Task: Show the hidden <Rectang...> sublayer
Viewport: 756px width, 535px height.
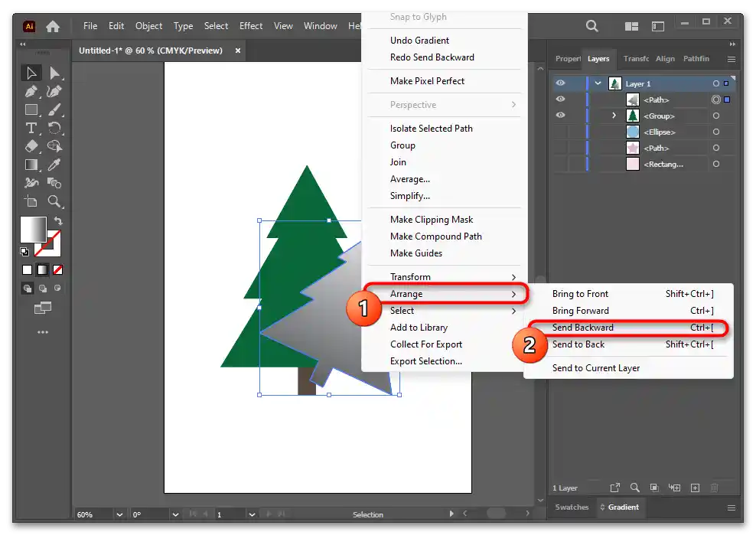Action: (x=560, y=164)
